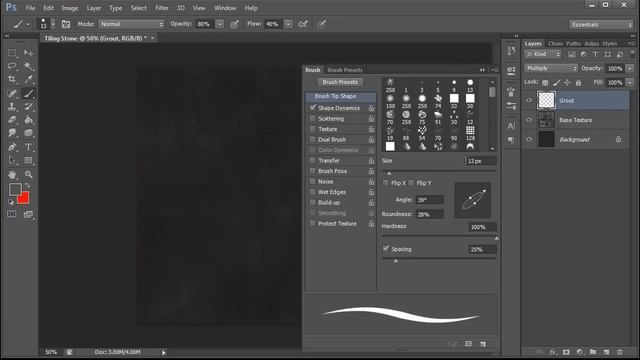
Task: Click the Roundness input field
Action: [x=429, y=214]
